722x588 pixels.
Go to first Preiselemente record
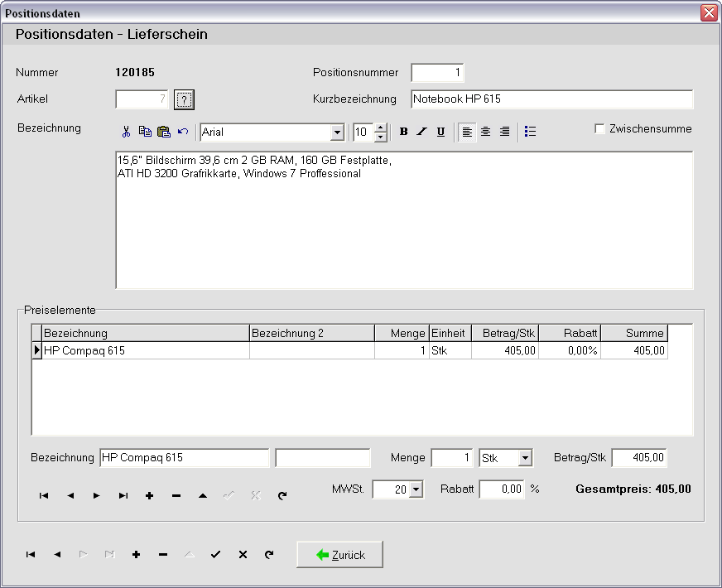[44, 495]
